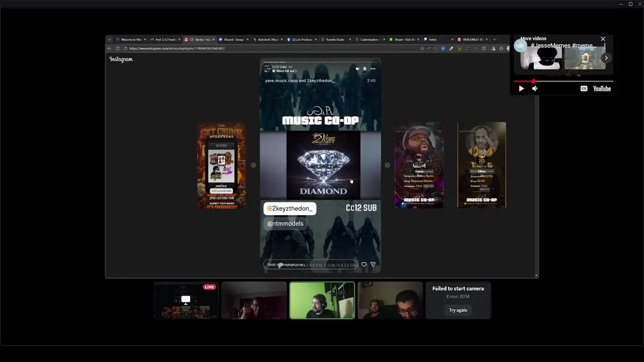
Task: Open the story three-dots options menu
Action: [373, 69]
